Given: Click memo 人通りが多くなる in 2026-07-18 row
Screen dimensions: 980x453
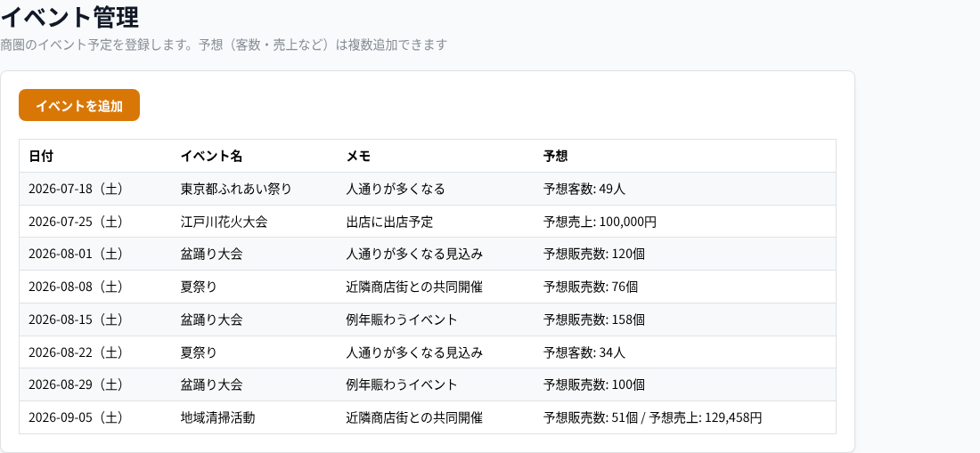Looking at the screenshot, I should [396, 189].
